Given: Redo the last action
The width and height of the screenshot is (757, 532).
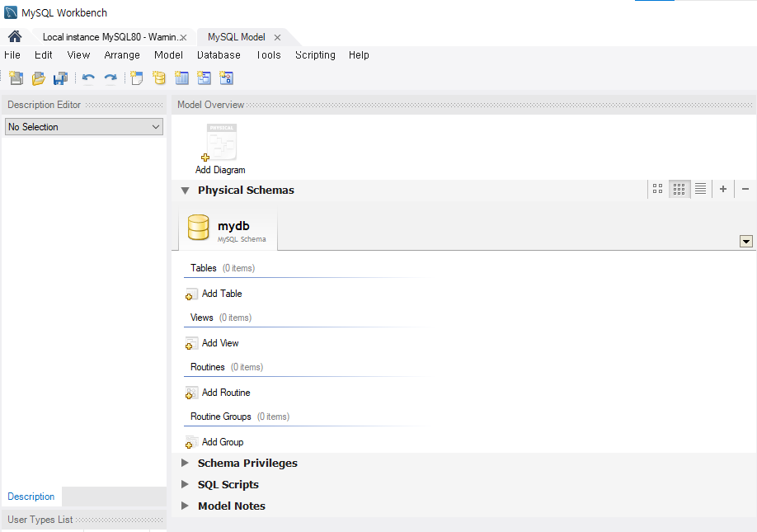Looking at the screenshot, I should tap(110, 78).
